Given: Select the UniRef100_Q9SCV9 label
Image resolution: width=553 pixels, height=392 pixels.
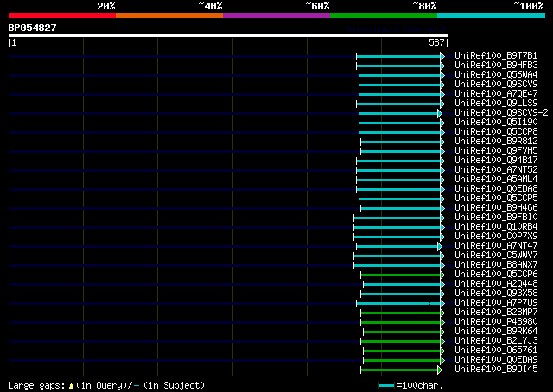Looking at the screenshot, I should (x=496, y=85).
